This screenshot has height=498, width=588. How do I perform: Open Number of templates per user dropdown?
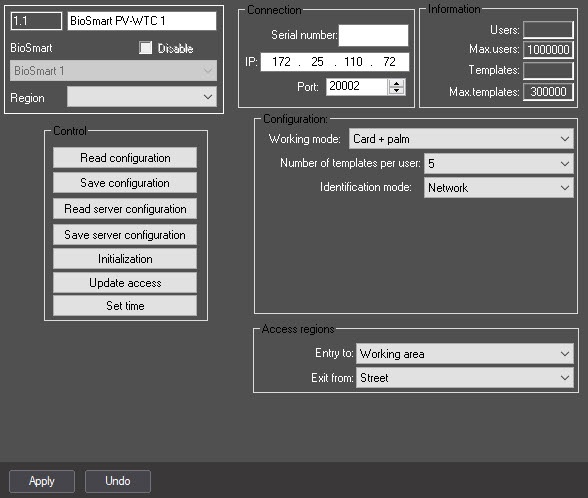pos(499,164)
